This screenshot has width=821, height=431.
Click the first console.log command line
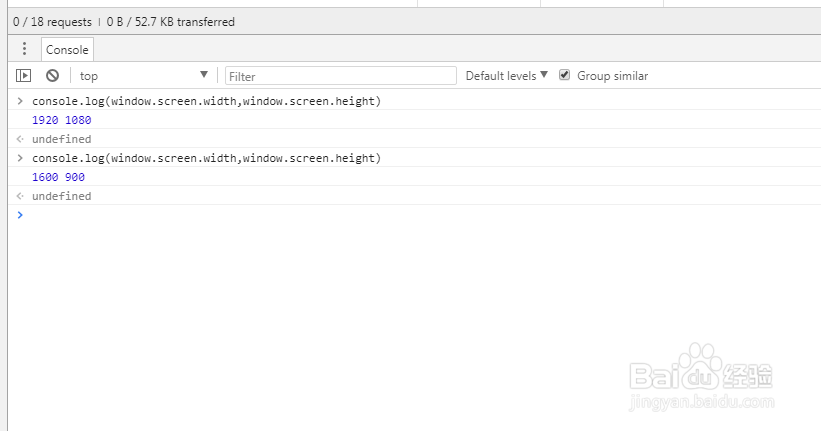206,101
